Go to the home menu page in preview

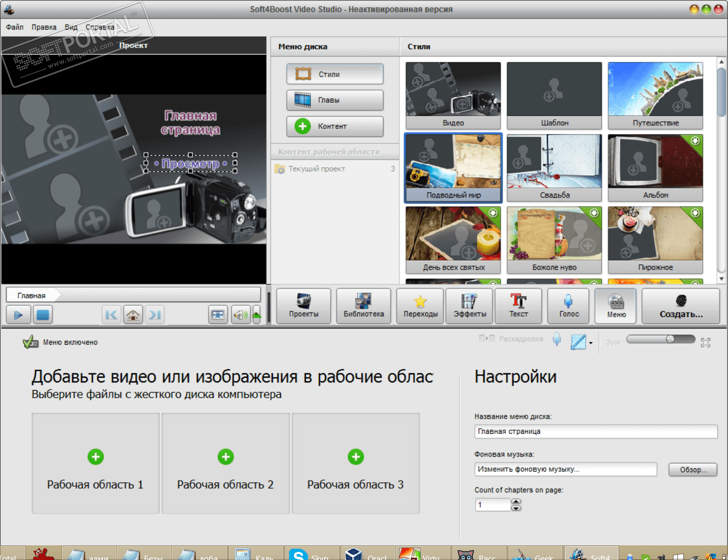point(133,315)
